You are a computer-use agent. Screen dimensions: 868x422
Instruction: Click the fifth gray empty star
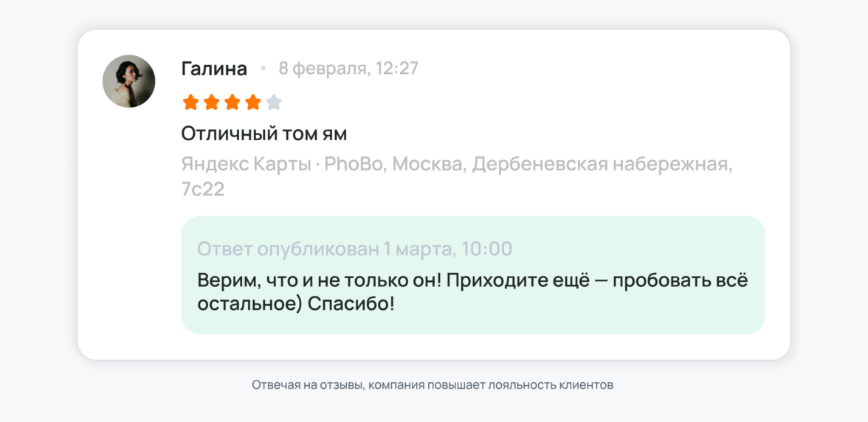(274, 102)
